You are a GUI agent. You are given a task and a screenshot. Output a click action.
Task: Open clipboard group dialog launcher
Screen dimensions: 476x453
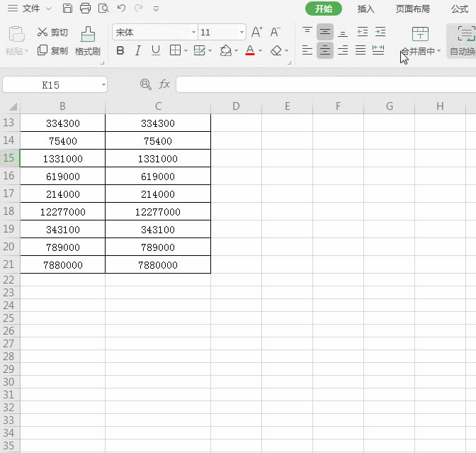pyautogui.click(x=102, y=62)
